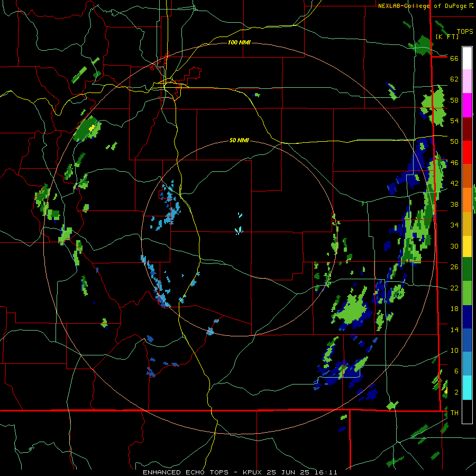The width and height of the screenshot is (476, 476).
Task: Click the '[K FT]' legend units label
Action: coord(447,36)
